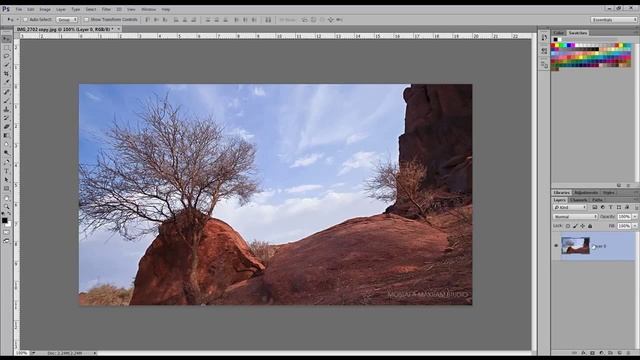Select the Zoom tool
The height and width of the screenshot is (360, 640).
click(x=6, y=207)
